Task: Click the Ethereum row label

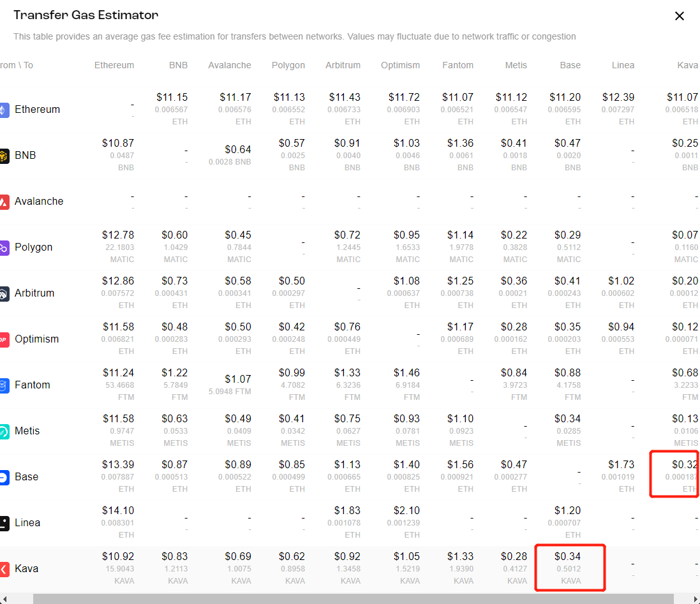Action: pyautogui.click(x=37, y=109)
